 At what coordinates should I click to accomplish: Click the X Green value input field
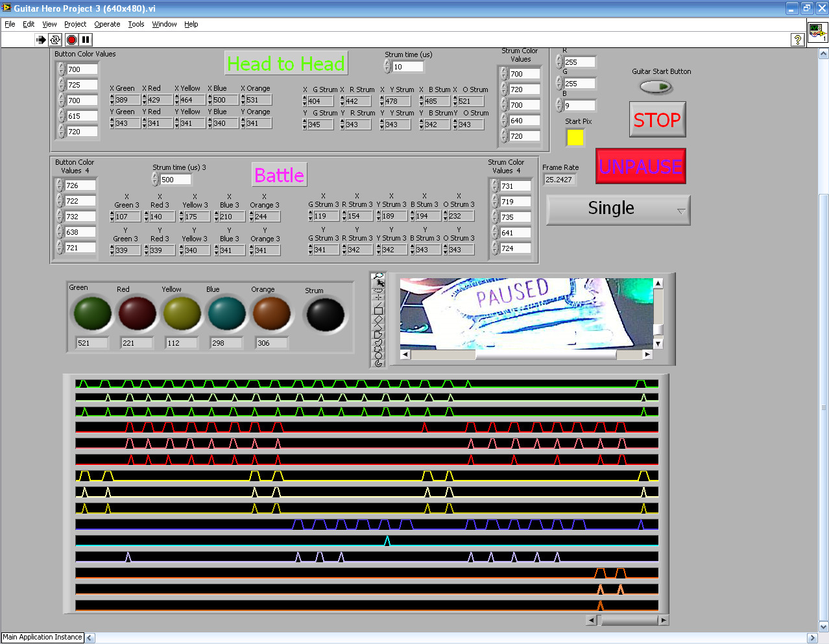[x=127, y=100]
